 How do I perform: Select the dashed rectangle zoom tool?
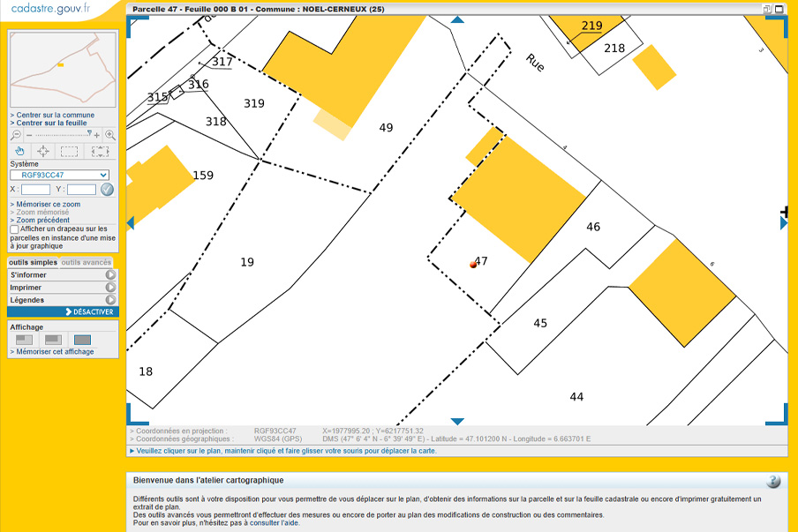(69, 151)
